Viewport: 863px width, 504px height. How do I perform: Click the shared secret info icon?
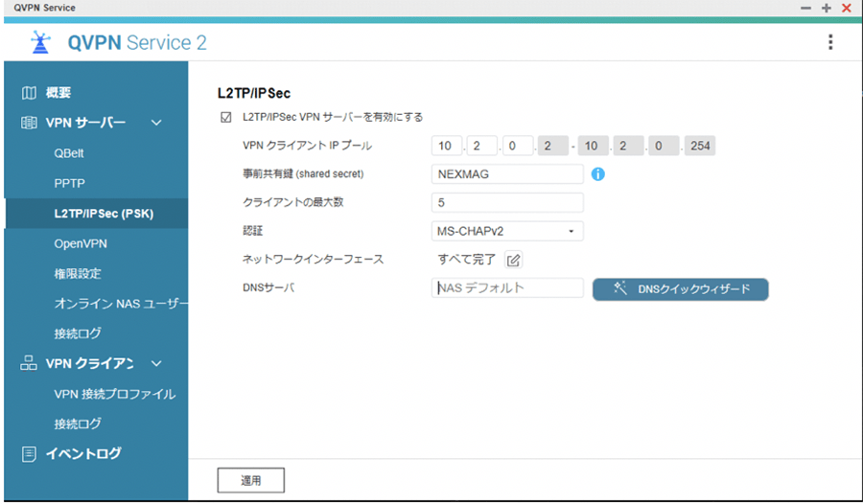click(597, 174)
